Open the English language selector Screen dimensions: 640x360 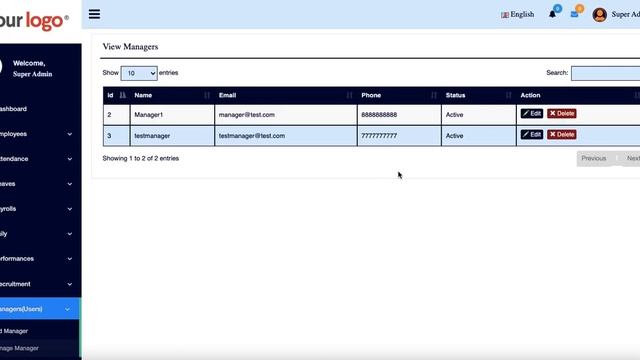point(518,14)
